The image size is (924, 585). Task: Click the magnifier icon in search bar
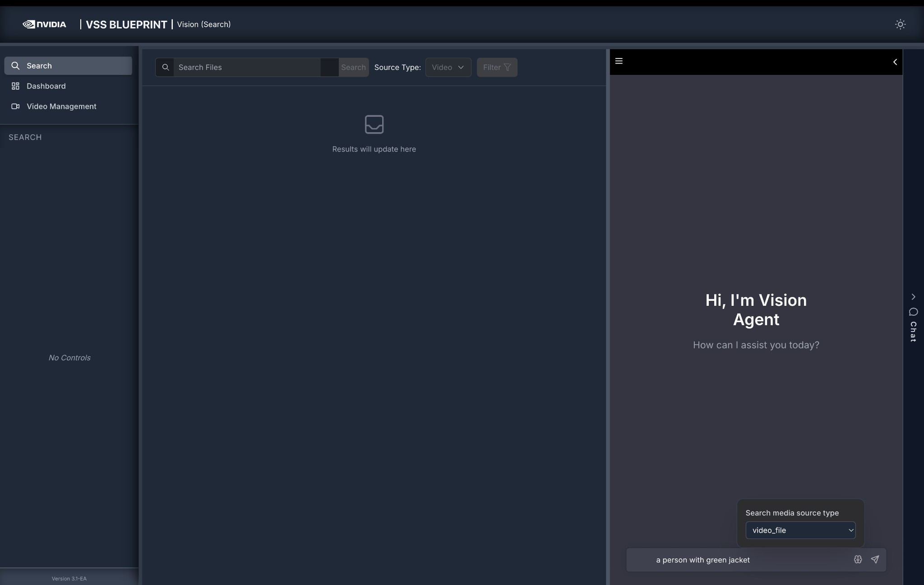coord(166,67)
